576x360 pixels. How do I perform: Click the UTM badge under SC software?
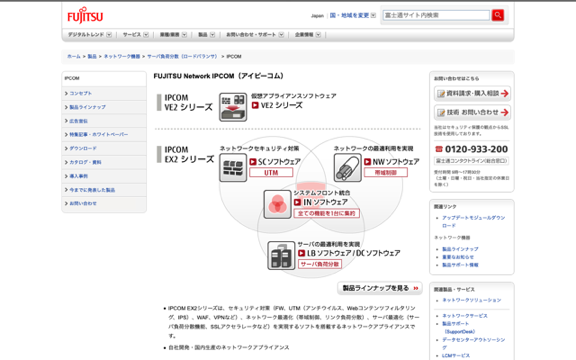point(271,172)
